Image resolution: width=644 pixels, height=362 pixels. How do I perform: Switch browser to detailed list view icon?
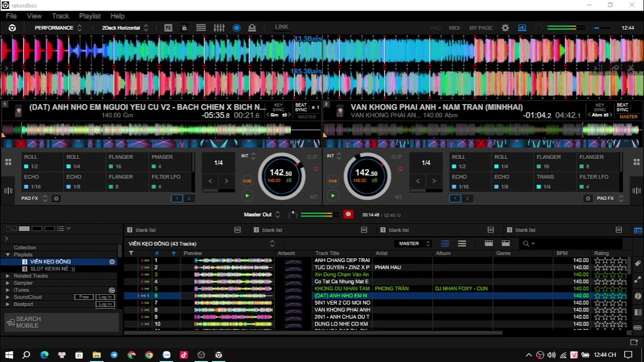click(445, 243)
